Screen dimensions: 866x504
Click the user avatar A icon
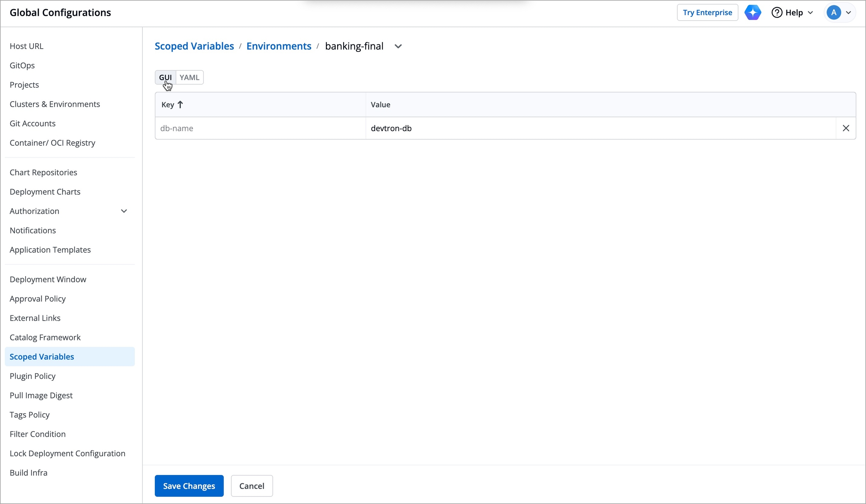click(833, 12)
